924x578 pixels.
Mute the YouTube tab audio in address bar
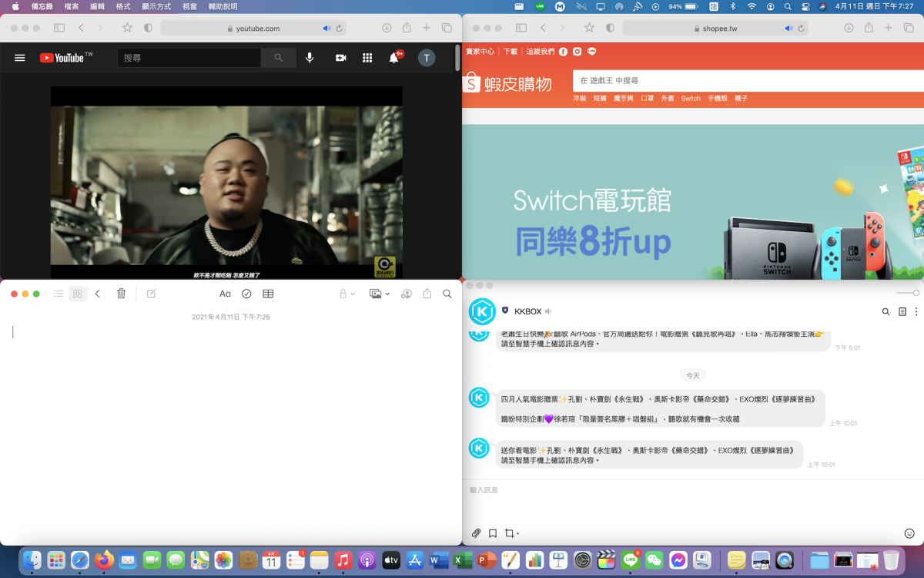[326, 29]
